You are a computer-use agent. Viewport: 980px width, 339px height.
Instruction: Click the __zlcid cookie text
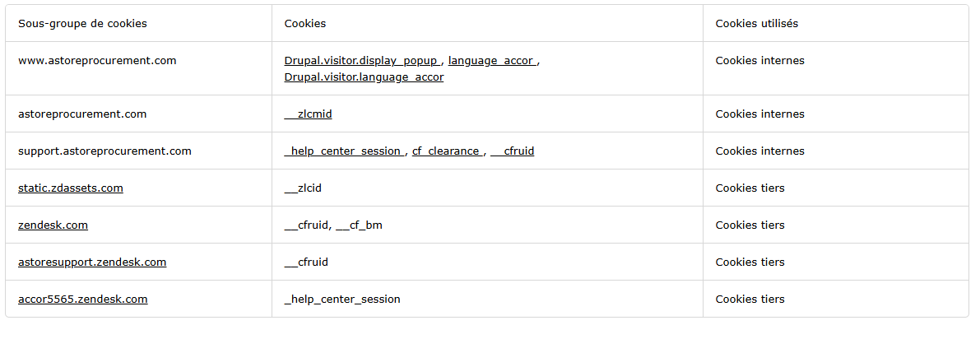(303, 188)
